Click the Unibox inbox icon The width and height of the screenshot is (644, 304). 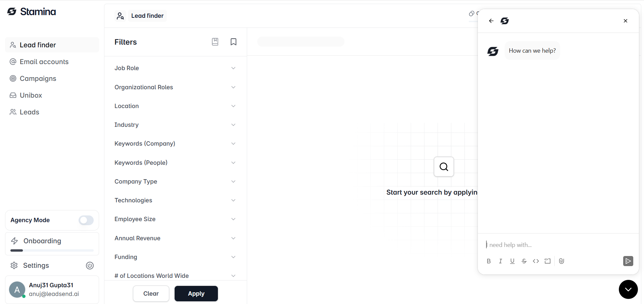click(13, 95)
